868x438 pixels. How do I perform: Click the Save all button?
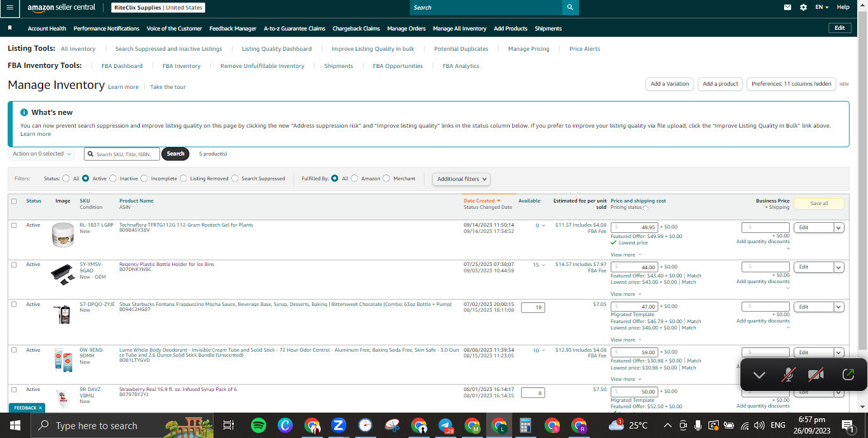819,204
